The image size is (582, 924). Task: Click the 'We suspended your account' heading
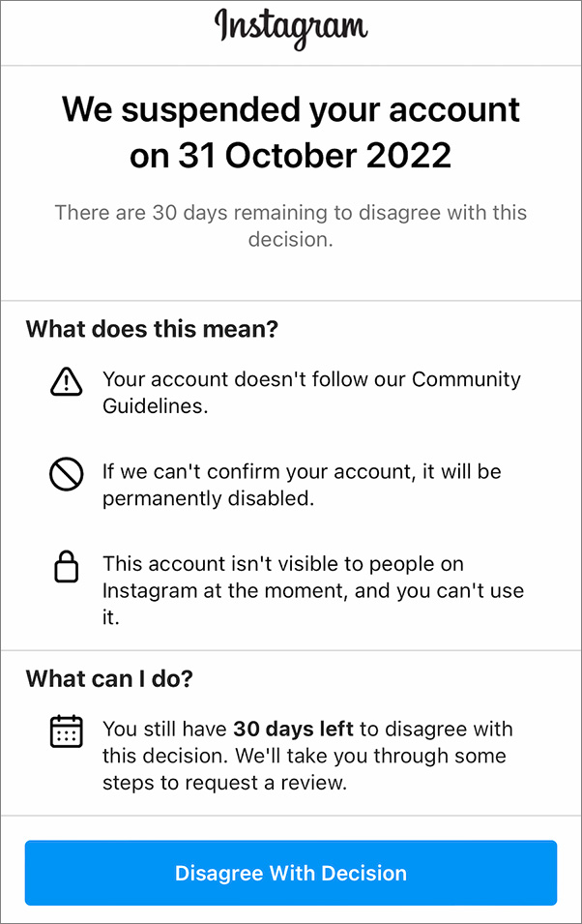[x=291, y=109]
